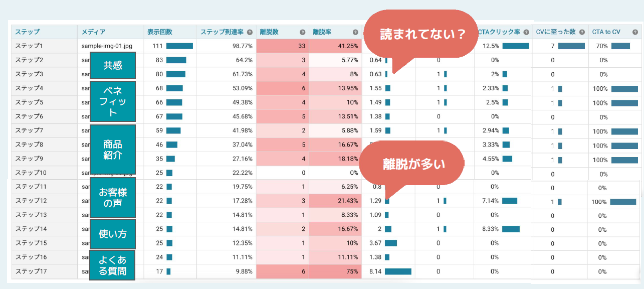This screenshot has height=289, width=644.
Task: Click help icon beside 離脱率 header
Action: (355, 32)
